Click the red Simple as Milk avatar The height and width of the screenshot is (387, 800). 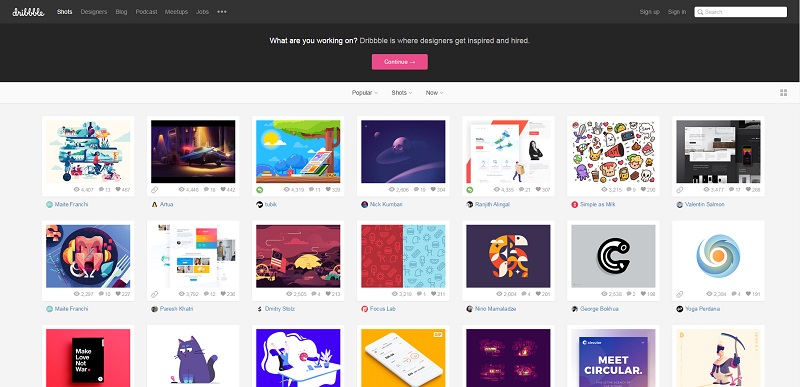tap(574, 204)
